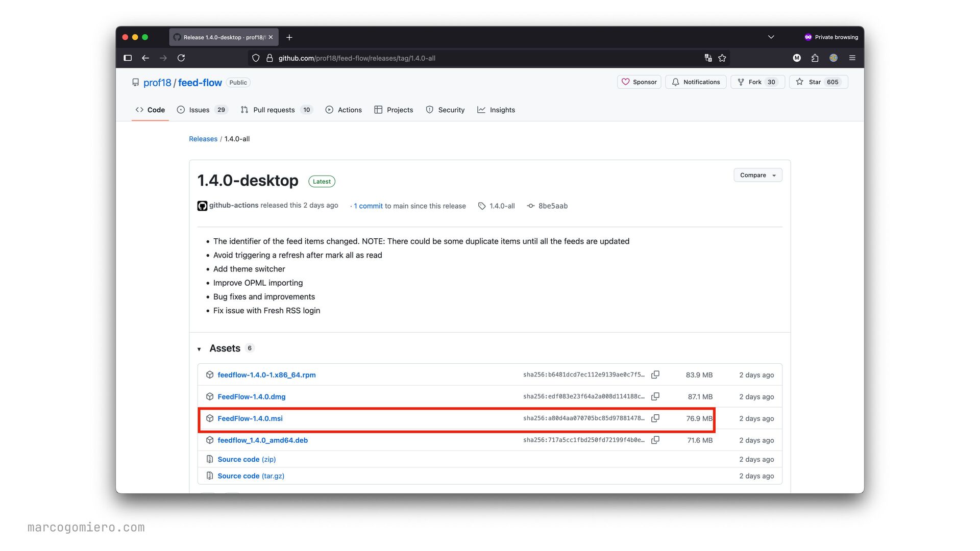Click the 87.1 MB file size

tap(700, 397)
